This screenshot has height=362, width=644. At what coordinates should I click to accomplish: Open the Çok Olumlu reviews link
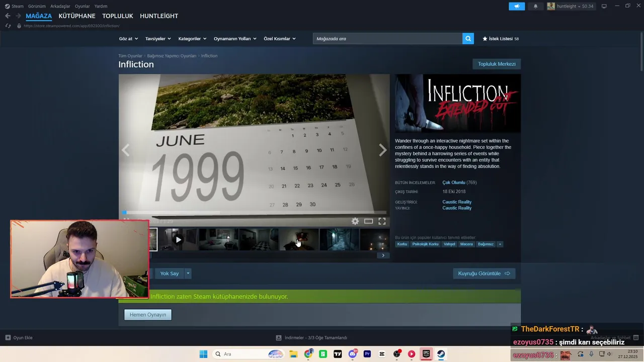coord(453,183)
